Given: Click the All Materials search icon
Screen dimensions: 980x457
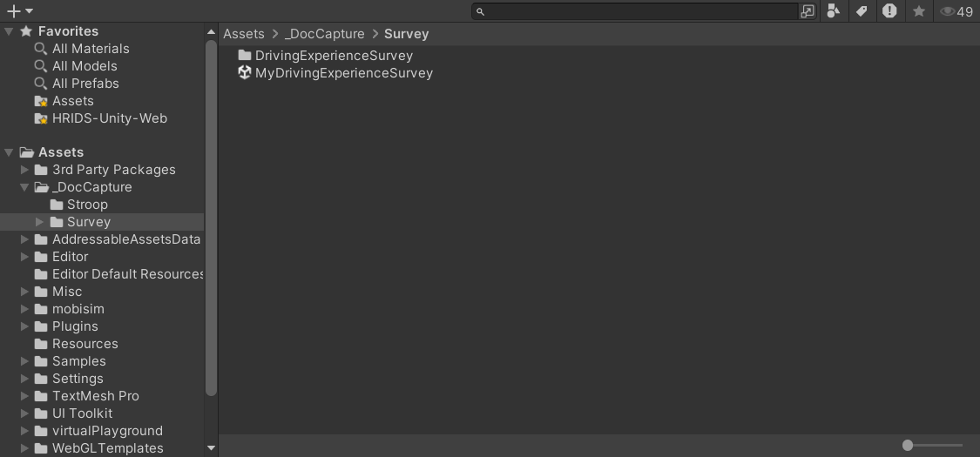Looking at the screenshot, I should [x=41, y=49].
